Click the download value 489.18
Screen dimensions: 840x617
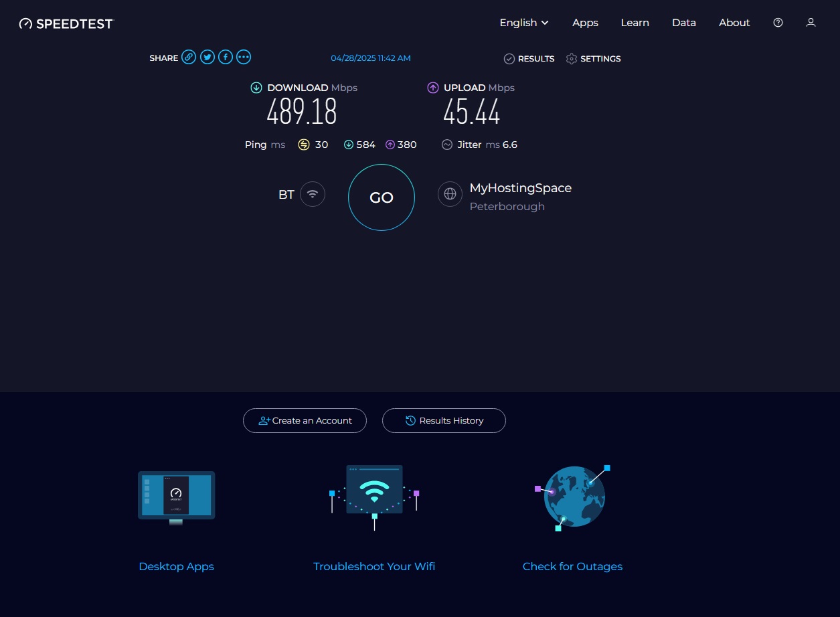(302, 112)
